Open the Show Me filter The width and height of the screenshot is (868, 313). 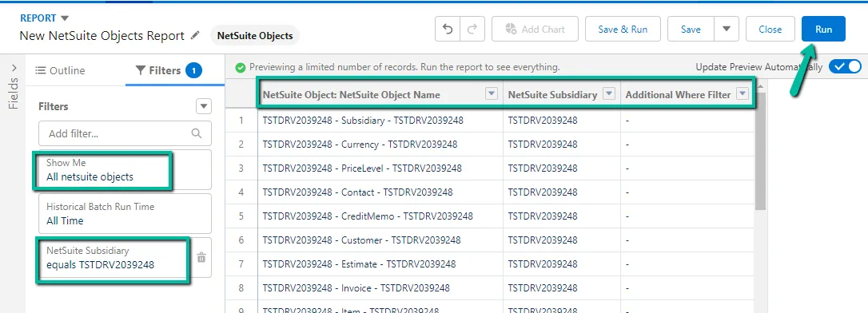coord(125,170)
